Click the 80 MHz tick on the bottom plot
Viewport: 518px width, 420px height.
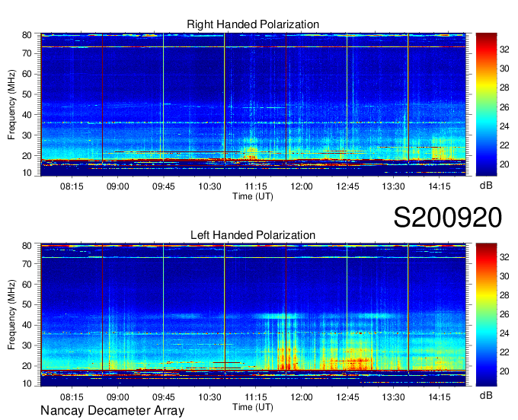coord(27,246)
